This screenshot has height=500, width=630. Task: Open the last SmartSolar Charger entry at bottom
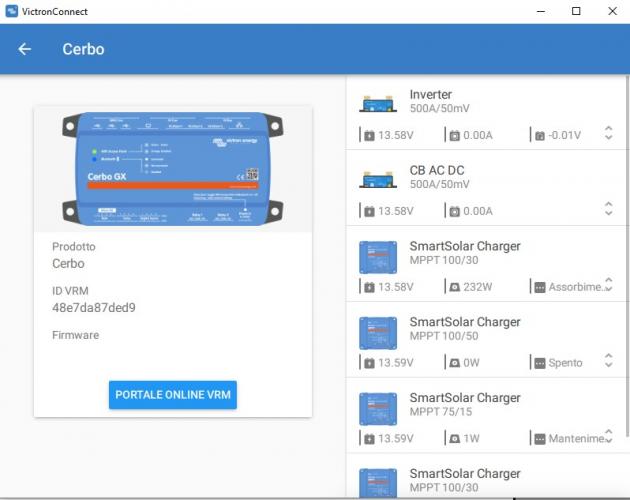click(480, 480)
